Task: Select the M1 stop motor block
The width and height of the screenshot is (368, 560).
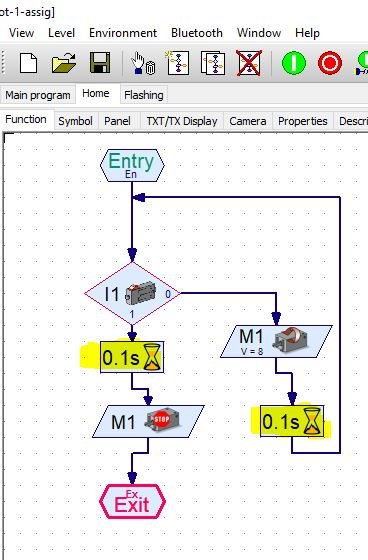Action: coord(148,421)
